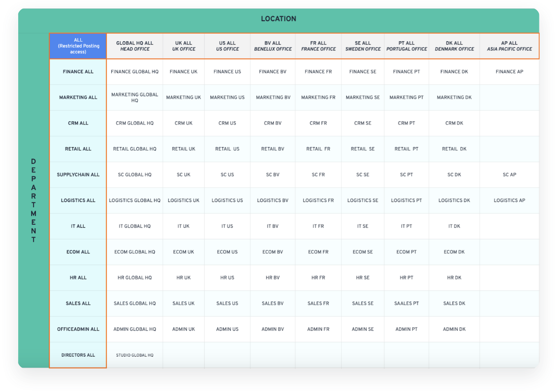
Task: Select the GLOBAL HQ ALL column header
Action: (x=135, y=46)
